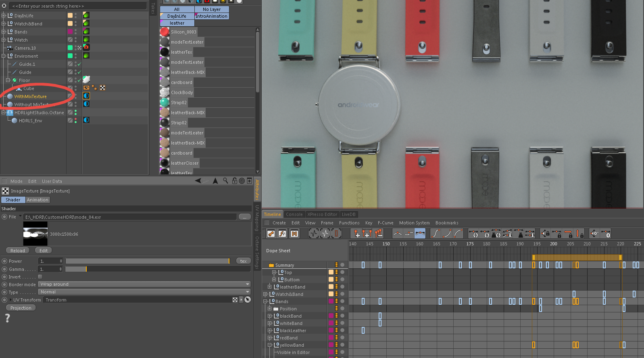Open new Attributes manager with plus icon
This screenshot has width=644, height=358.
click(x=250, y=181)
